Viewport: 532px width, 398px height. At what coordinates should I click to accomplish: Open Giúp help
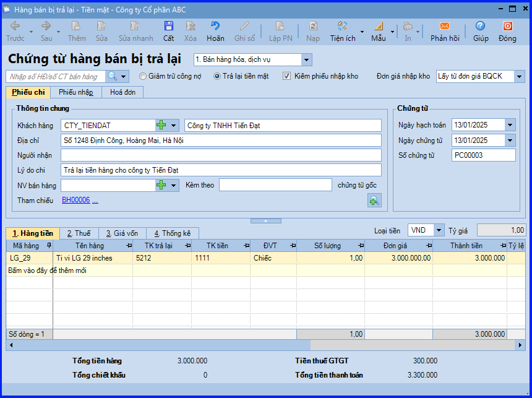[x=481, y=31]
